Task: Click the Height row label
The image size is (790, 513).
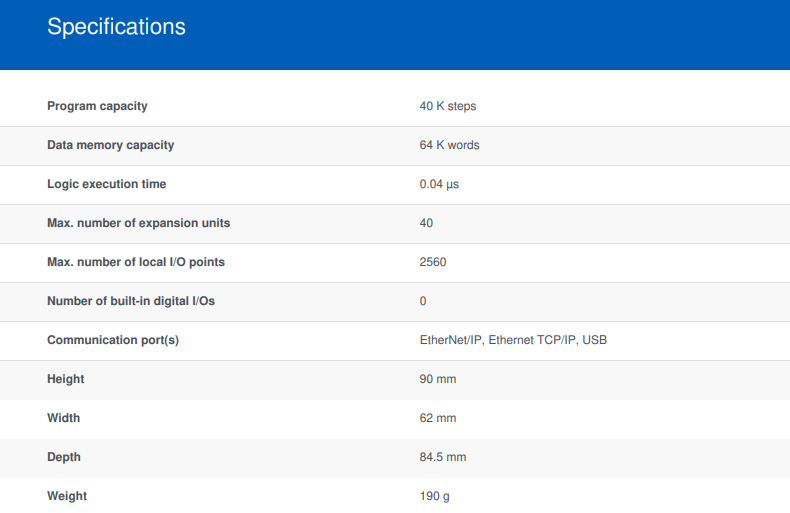Action: [x=65, y=379]
